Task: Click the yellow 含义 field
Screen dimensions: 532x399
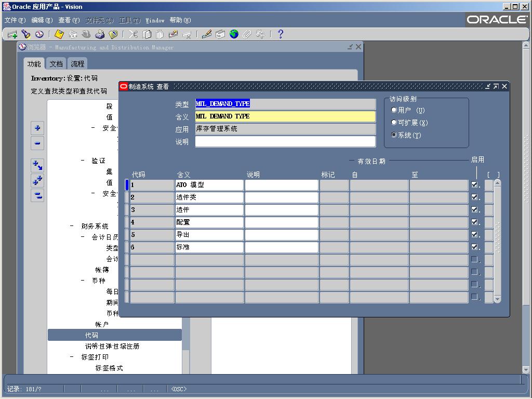Action: (285, 116)
